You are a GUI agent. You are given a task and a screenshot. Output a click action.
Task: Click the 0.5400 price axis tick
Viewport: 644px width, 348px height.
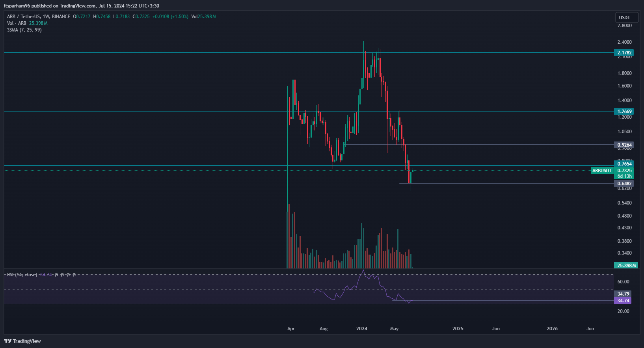click(625, 203)
